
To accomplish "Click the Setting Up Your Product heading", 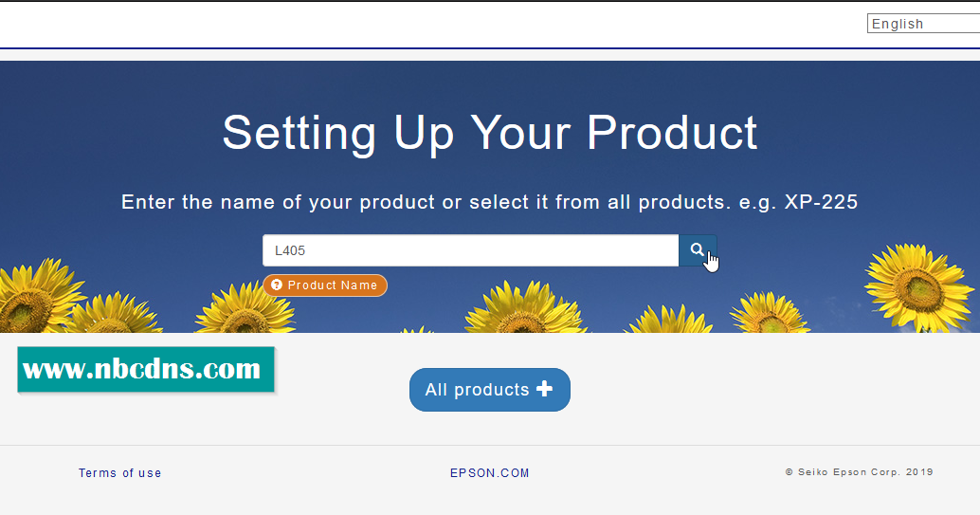I will click(489, 133).
